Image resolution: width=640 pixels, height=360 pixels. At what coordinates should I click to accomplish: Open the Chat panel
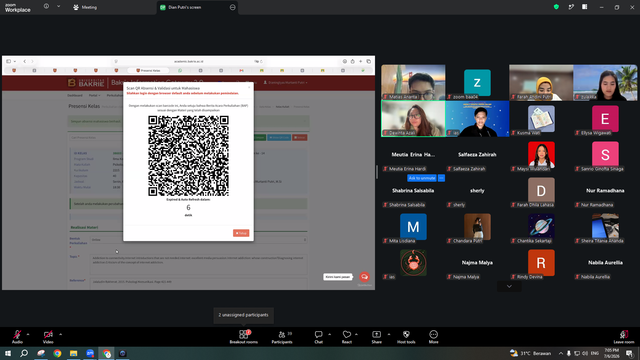pos(318,337)
